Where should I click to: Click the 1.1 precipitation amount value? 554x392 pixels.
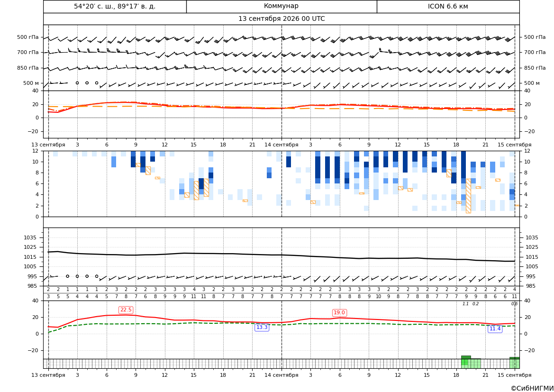click(466, 304)
